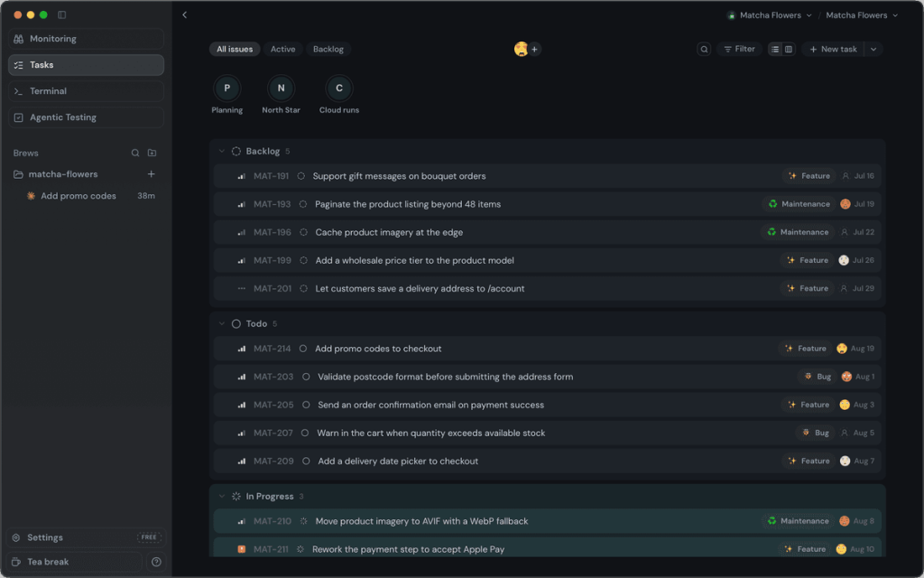This screenshot has height=578, width=924.
Task: Click unassigned person icon on MAT-196
Action: (845, 232)
